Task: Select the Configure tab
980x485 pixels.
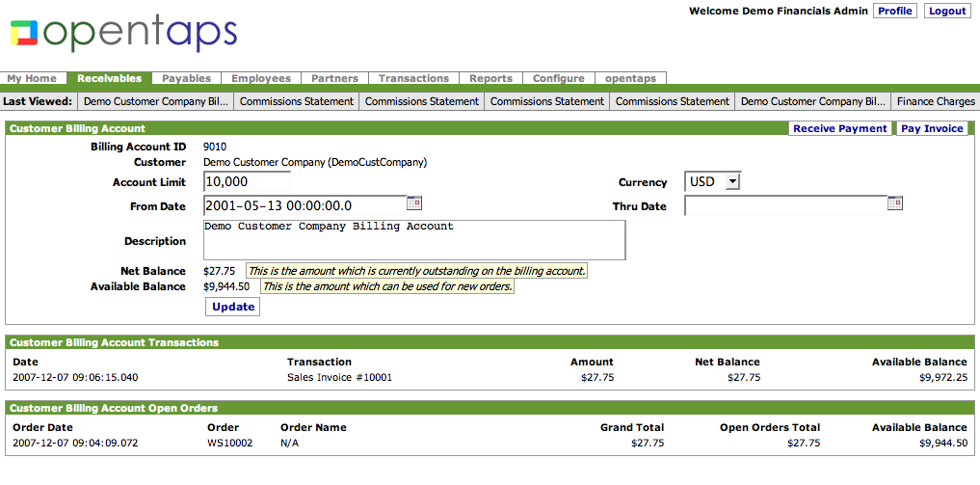Action: [x=559, y=78]
